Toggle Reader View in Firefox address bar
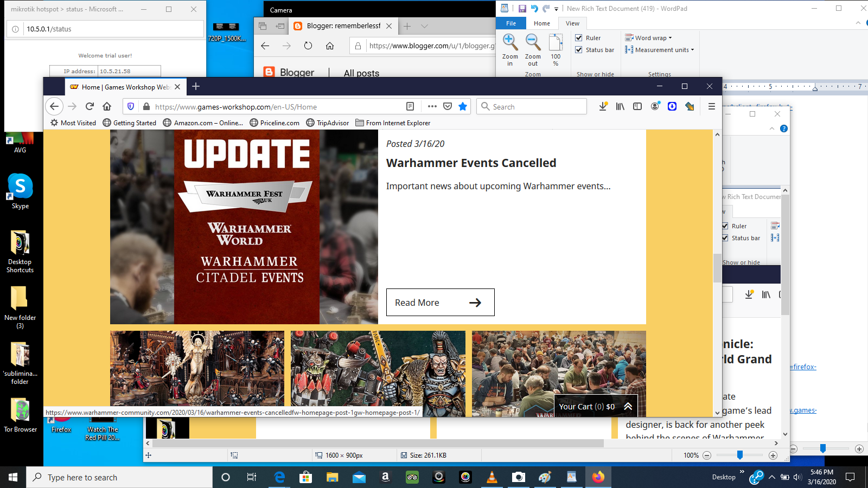 tap(410, 107)
